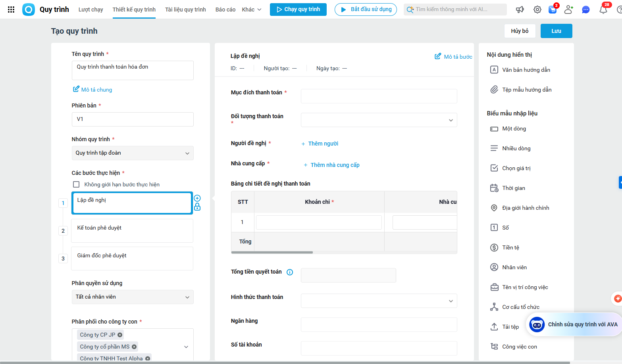
Task: Click the Thêm nhà cung cấp link
Action: pos(335,165)
